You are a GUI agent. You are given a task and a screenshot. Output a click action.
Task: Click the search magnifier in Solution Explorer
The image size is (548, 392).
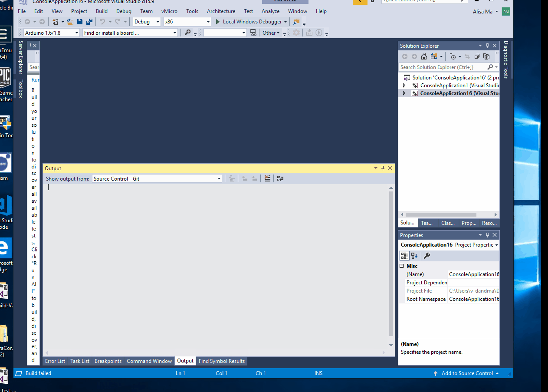click(x=490, y=67)
